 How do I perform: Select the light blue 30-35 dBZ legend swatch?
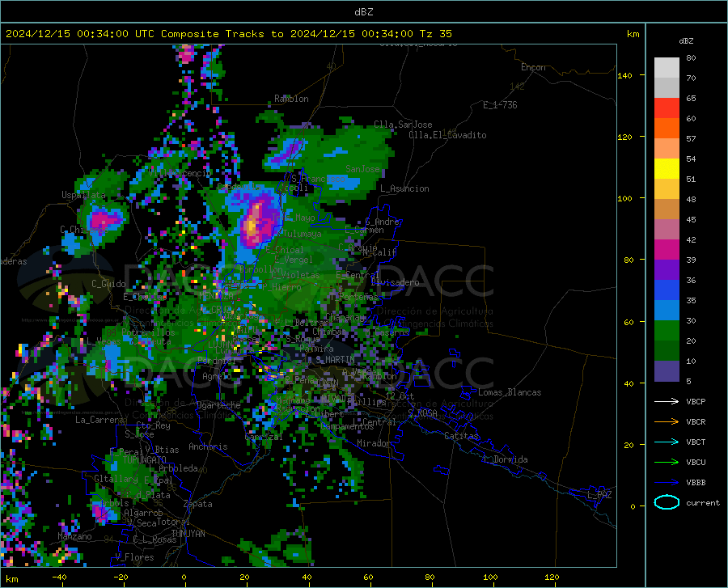tap(667, 311)
